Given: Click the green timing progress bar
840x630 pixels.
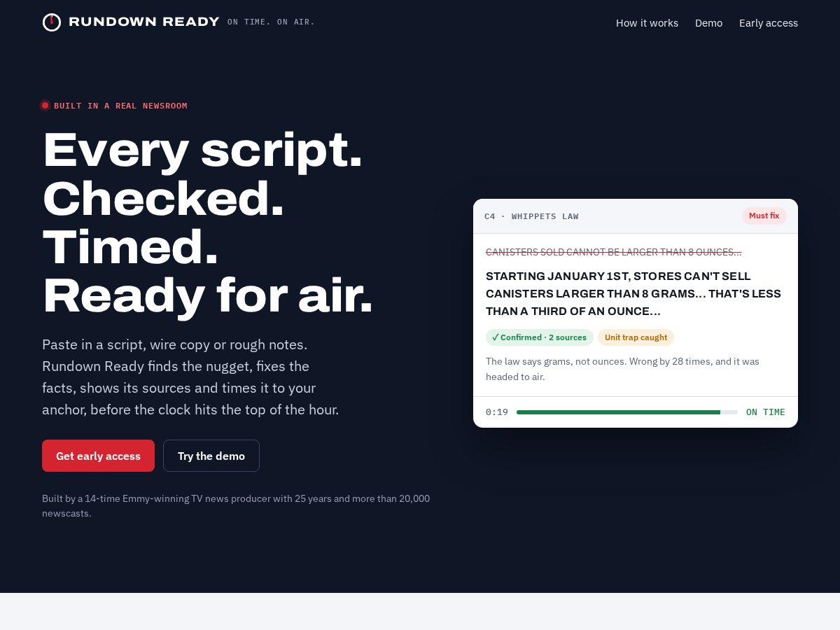Looking at the screenshot, I should pyautogui.click(x=627, y=412).
